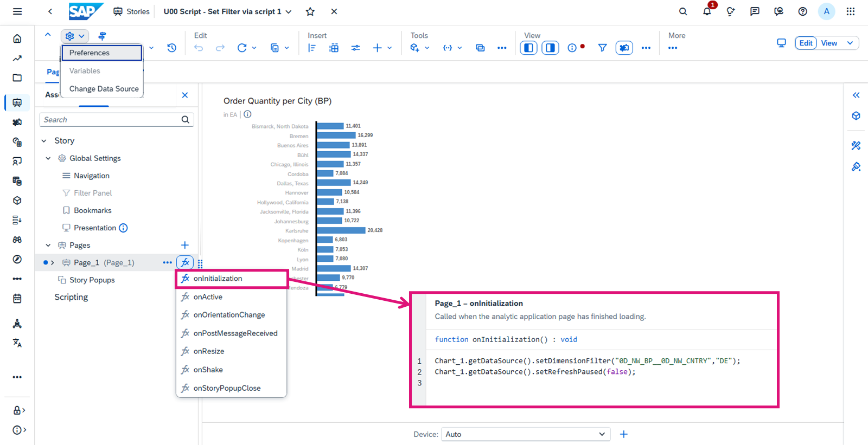Viewport: 868px width, 445px height.
Task: Choose onActive event
Action: (231, 297)
